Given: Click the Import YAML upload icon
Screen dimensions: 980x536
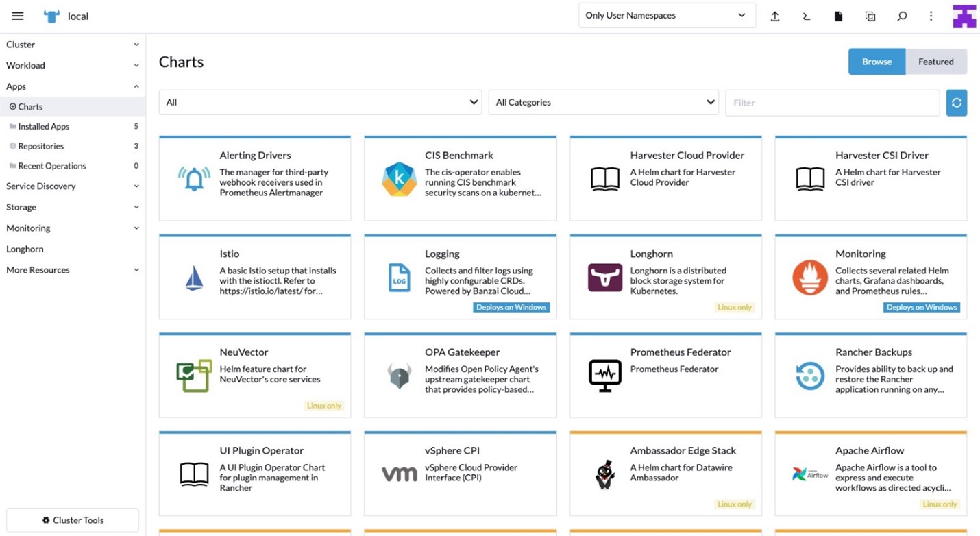Looking at the screenshot, I should 775,16.
